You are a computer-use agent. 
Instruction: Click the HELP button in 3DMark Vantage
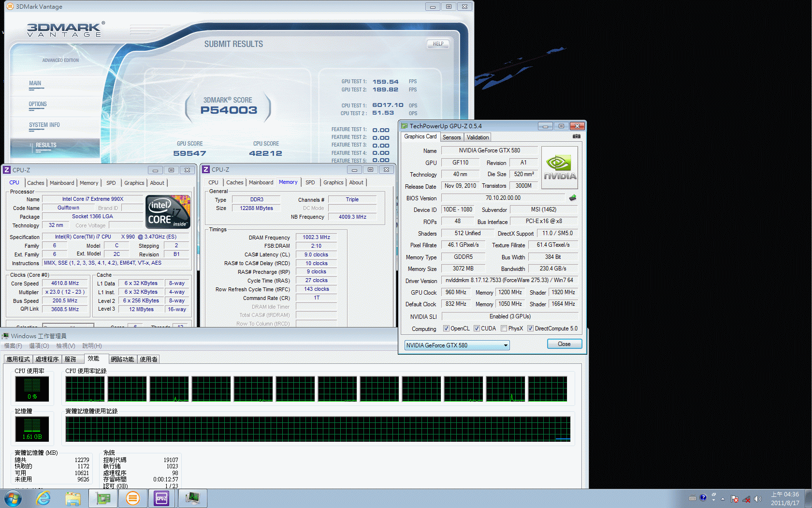click(438, 44)
